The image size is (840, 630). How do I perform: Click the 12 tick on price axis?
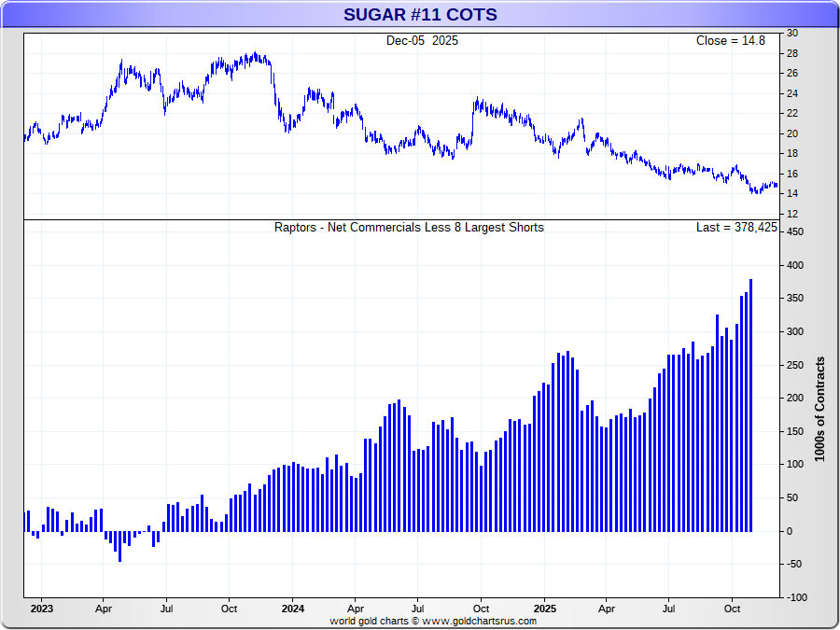click(791, 215)
